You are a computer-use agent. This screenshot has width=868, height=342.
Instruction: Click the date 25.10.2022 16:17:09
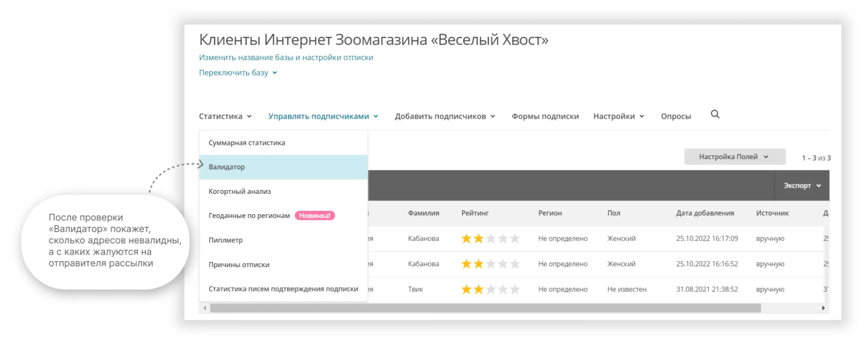707,239
